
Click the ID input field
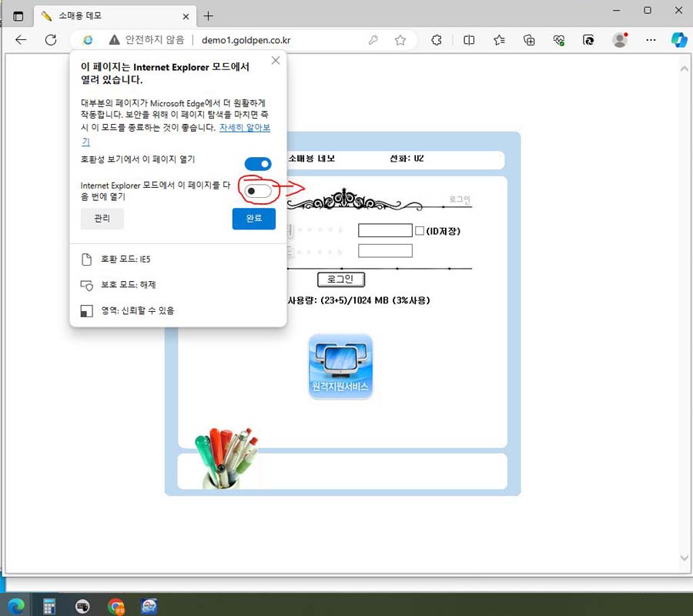point(385,230)
